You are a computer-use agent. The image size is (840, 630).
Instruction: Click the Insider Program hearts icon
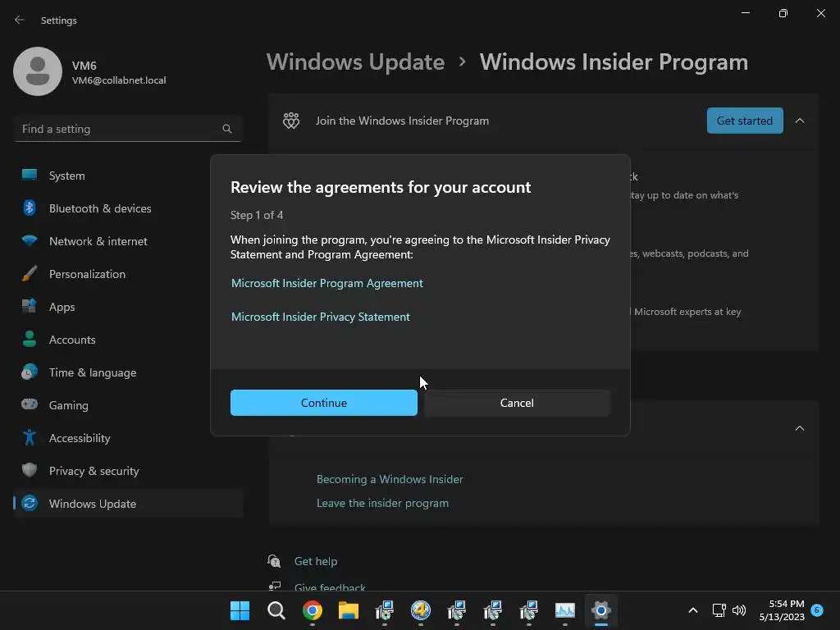[x=291, y=121]
